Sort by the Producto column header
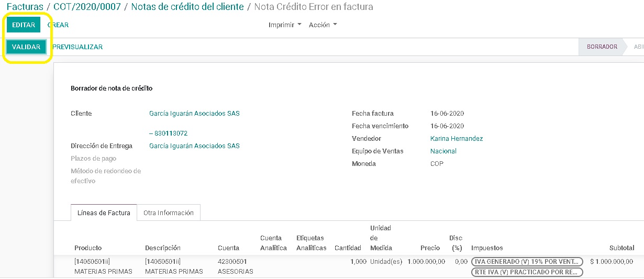 coord(88,248)
